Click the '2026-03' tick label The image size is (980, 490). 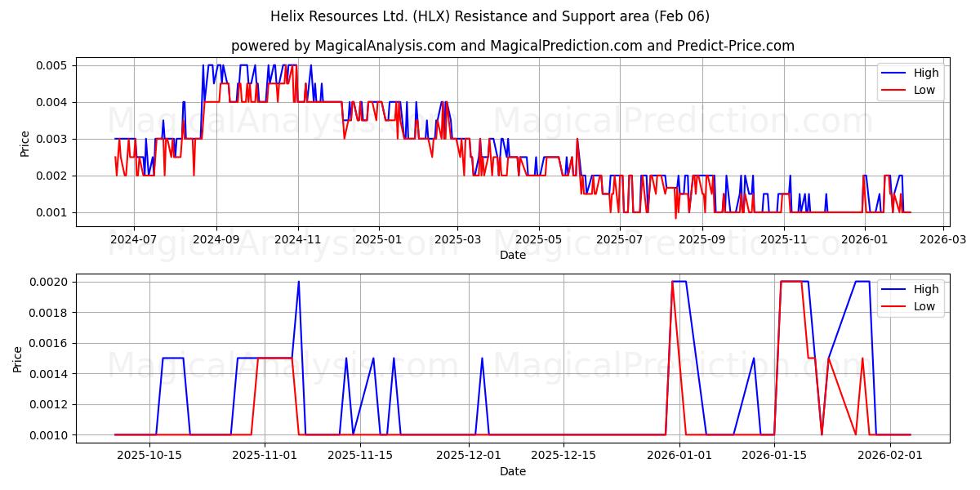tap(945, 240)
